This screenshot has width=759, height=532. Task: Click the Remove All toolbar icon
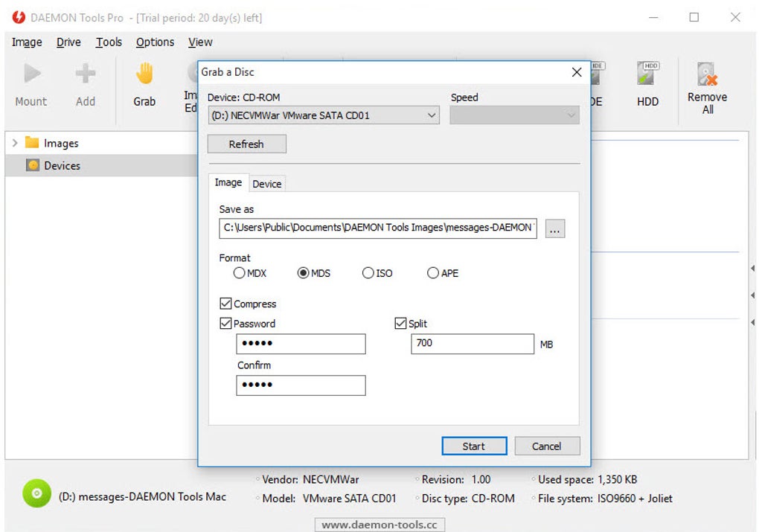[706, 74]
